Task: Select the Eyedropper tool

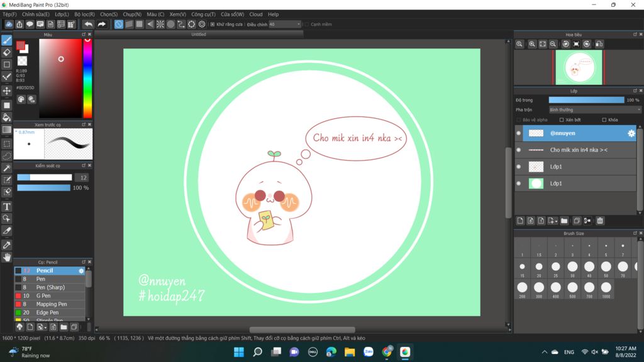Action: (6, 245)
